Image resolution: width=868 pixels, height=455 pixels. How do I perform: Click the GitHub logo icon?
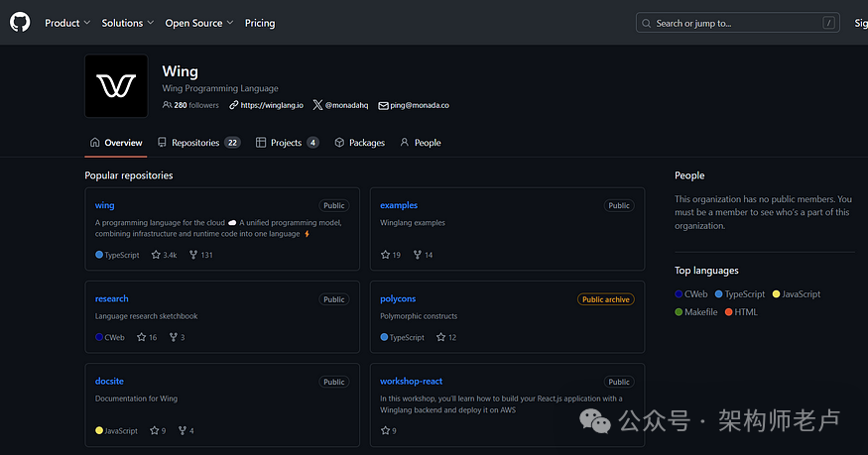pyautogui.click(x=20, y=22)
